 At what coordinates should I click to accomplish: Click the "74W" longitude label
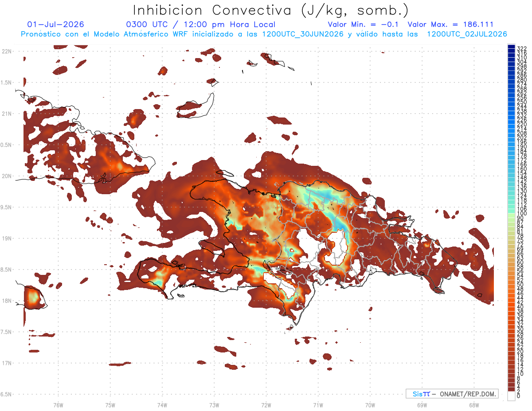[x=162, y=404]
